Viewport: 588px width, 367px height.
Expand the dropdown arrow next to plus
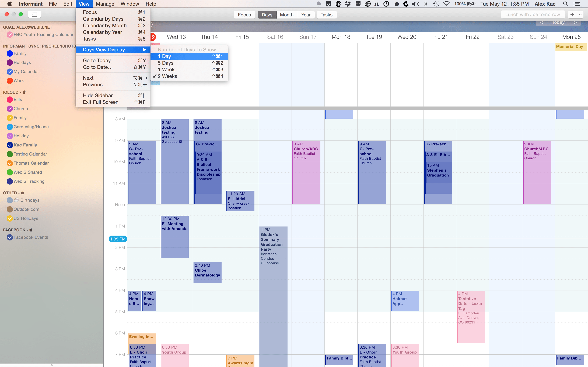click(x=580, y=15)
